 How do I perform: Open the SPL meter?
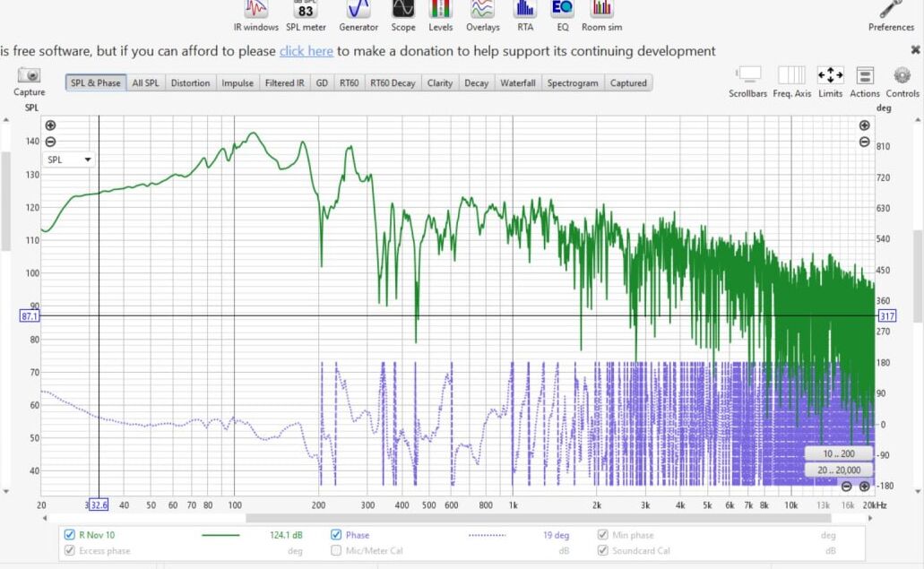click(x=306, y=11)
